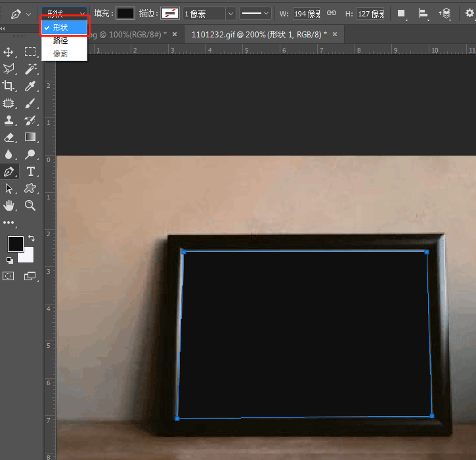Select the Polygonal Lasso tool
476x460 pixels.
point(9,69)
